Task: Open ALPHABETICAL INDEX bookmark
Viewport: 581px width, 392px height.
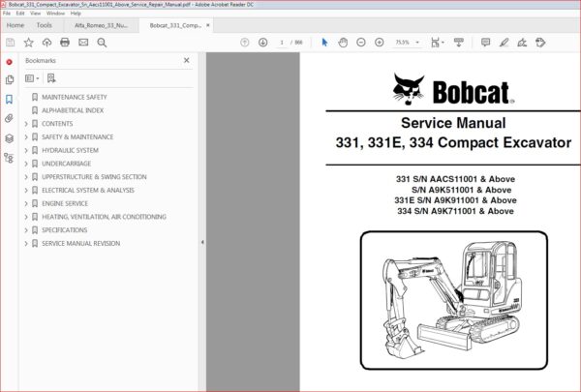Action: 73,110
